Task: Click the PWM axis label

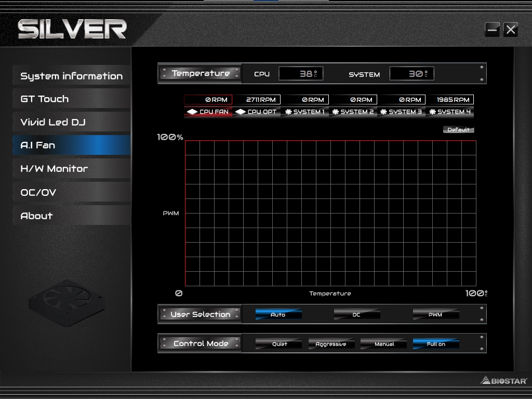Action: point(170,213)
